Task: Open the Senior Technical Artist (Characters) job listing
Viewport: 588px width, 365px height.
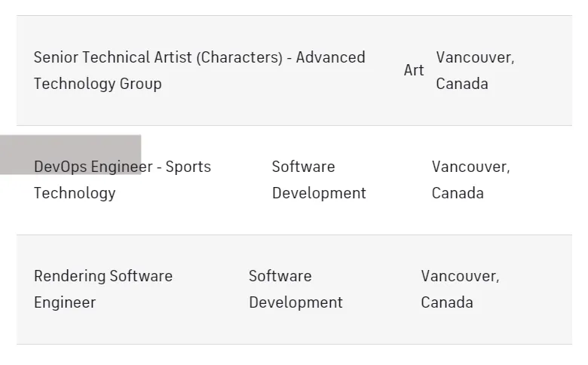Action: [x=200, y=71]
